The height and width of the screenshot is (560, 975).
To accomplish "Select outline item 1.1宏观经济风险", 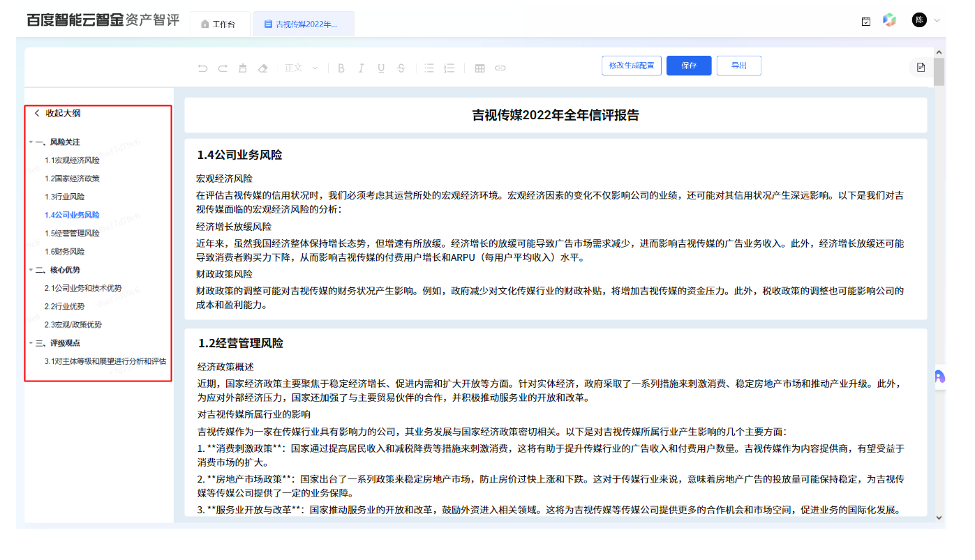I will pyautogui.click(x=72, y=160).
